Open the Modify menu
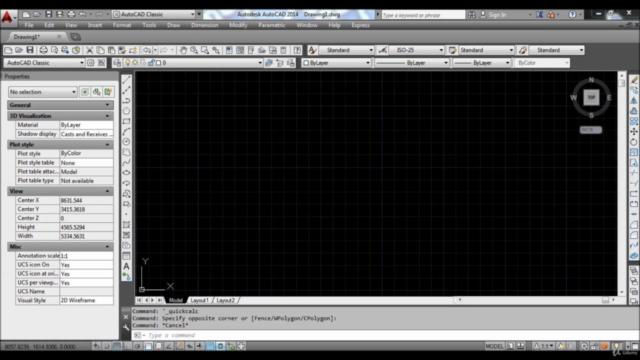640x360 pixels. [x=238, y=25]
